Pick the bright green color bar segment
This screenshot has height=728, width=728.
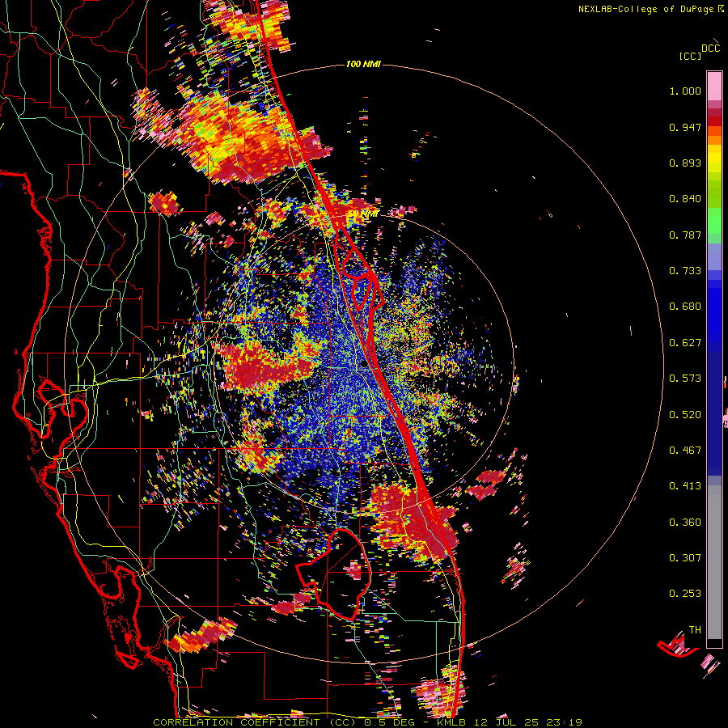coord(714,221)
